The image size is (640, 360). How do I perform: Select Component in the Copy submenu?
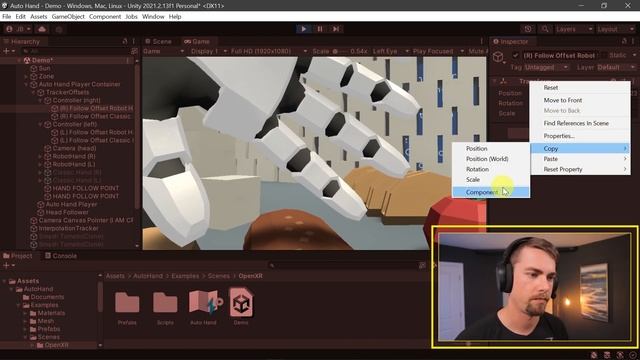[491, 192]
